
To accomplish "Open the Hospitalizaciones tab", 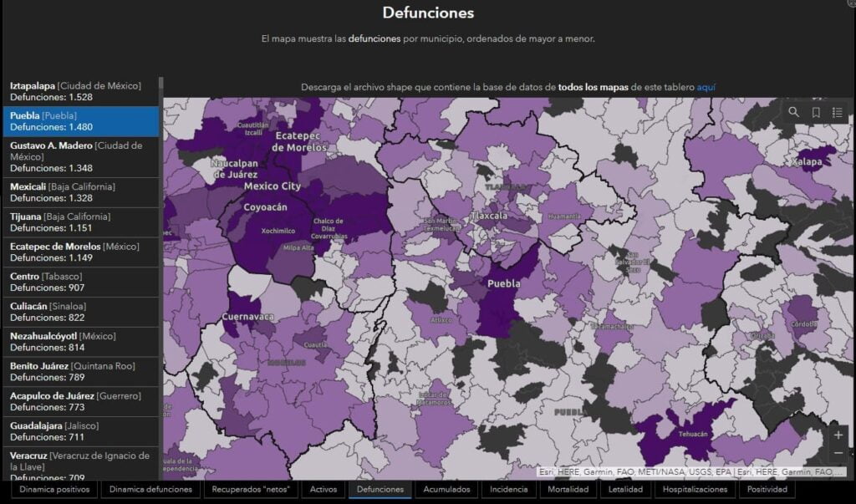I will [x=695, y=490].
